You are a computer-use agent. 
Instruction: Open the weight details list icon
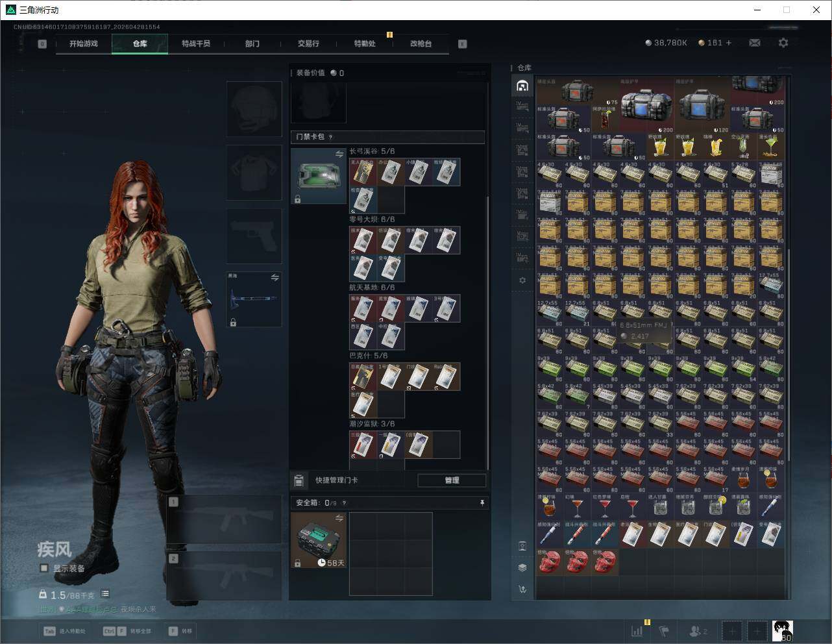click(105, 594)
